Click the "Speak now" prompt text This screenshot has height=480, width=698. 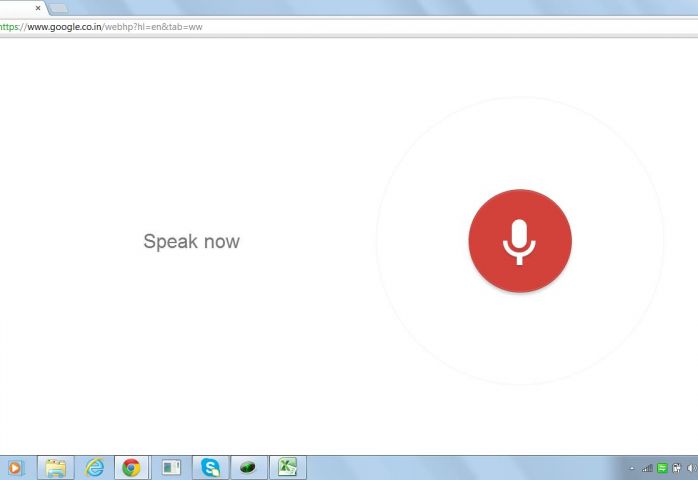coord(191,241)
